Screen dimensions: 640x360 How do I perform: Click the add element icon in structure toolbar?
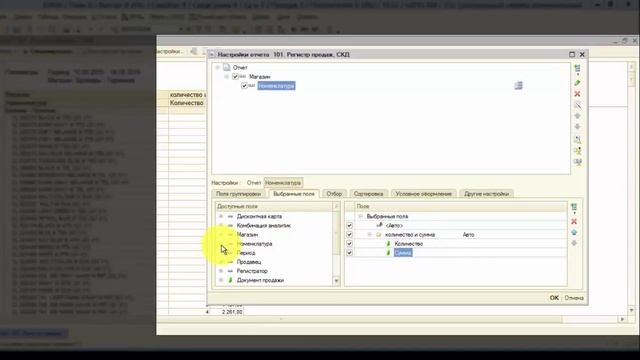point(577,69)
